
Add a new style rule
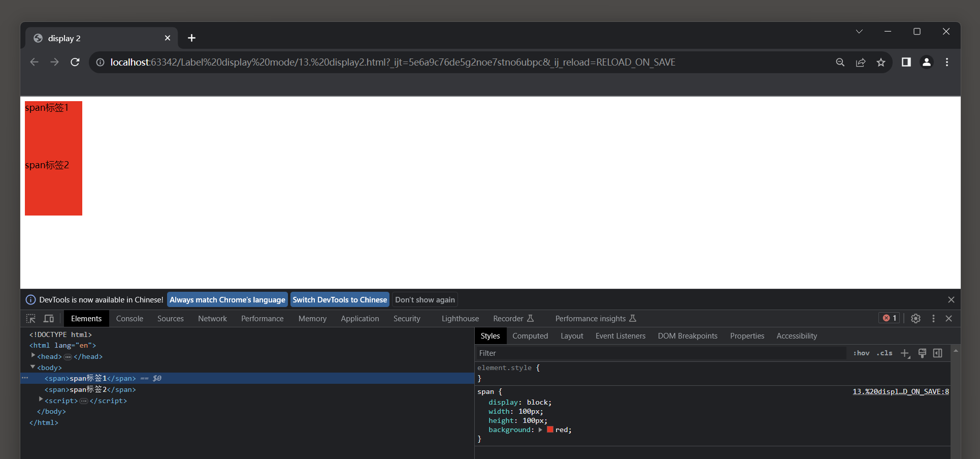coord(905,353)
